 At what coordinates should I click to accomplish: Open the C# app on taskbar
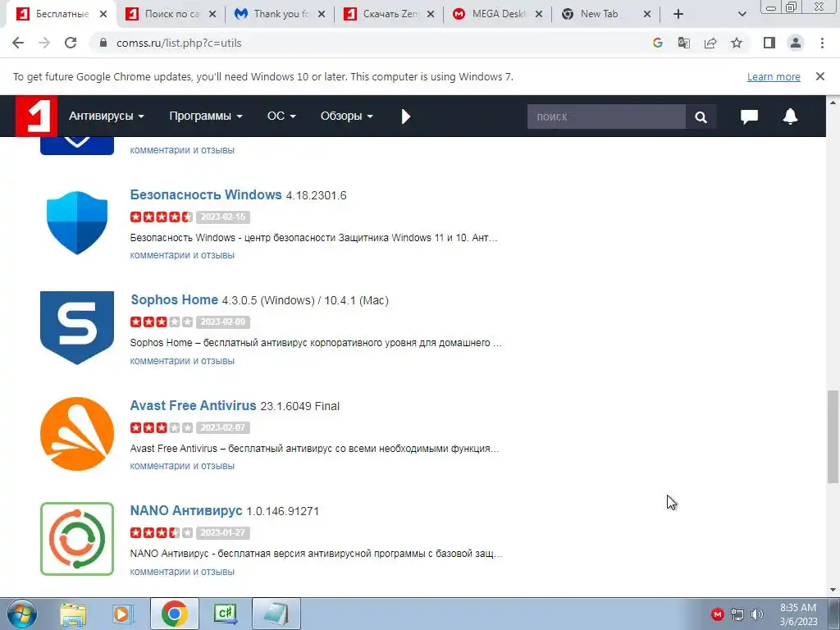(225, 614)
